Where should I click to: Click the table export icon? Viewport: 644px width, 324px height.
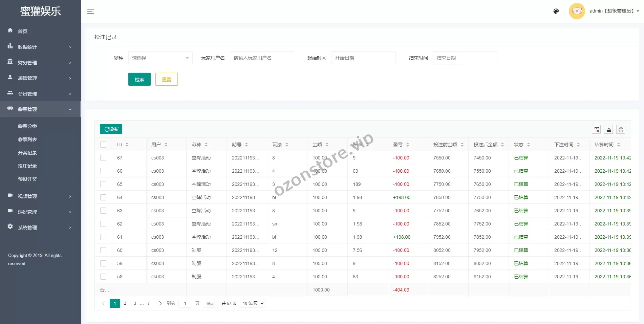click(x=609, y=129)
